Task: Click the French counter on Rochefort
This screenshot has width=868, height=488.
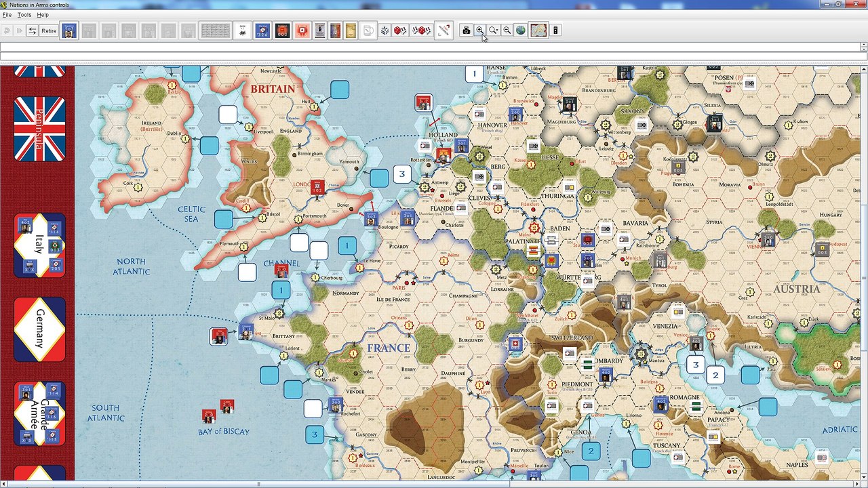Action: [x=335, y=405]
